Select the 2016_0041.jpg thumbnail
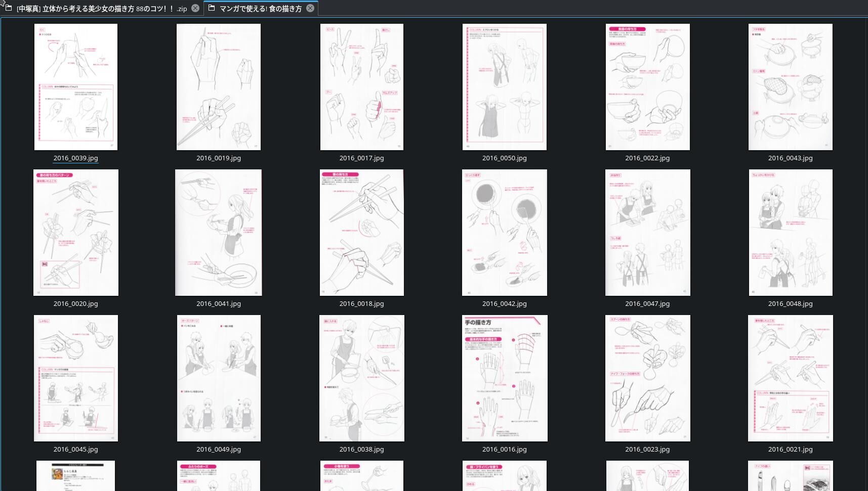Image resolution: width=868 pixels, height=491 pixels. pos(219,233)
